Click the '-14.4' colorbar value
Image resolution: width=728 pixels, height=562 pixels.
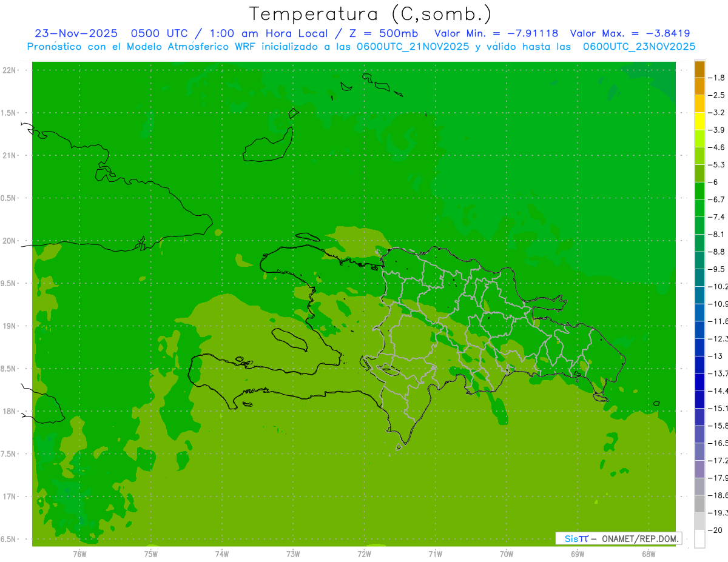pos(718,390)
